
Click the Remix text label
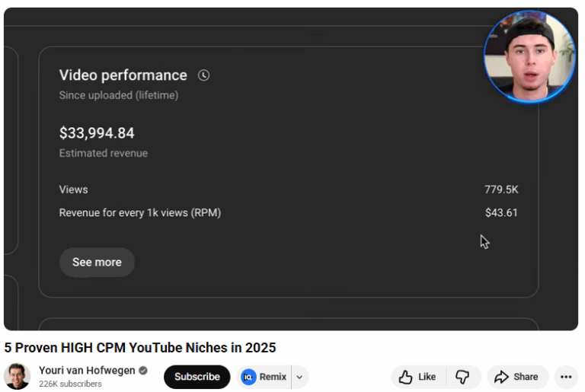[x=273, y=377]
